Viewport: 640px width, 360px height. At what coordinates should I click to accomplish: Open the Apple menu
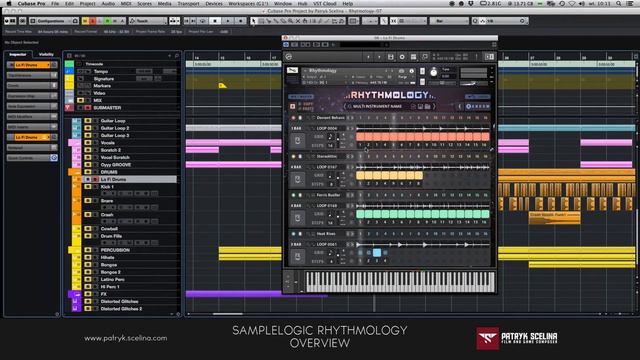8,3
